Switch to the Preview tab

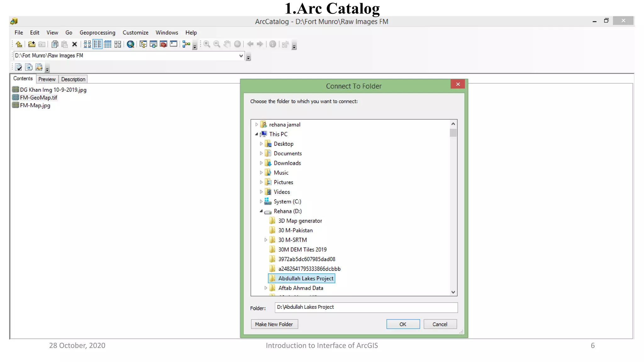click(x=47, y=80)
